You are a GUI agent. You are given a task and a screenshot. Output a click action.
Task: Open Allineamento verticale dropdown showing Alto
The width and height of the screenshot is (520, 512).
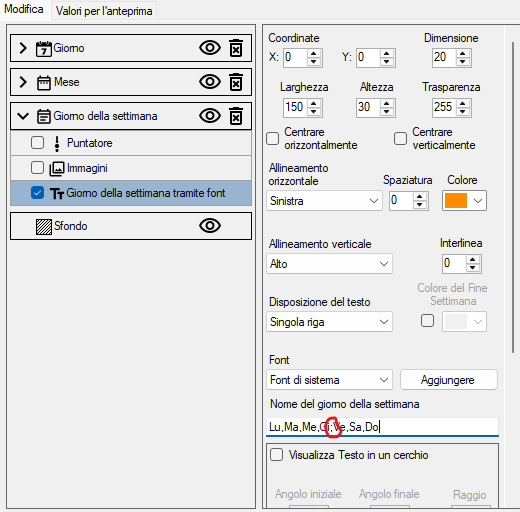coord(329,264)
